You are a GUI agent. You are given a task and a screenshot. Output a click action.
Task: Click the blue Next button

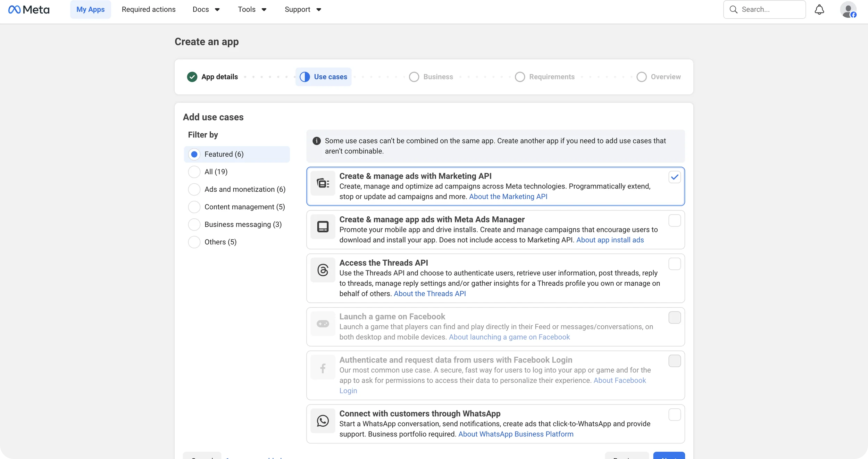coord(669,456)
